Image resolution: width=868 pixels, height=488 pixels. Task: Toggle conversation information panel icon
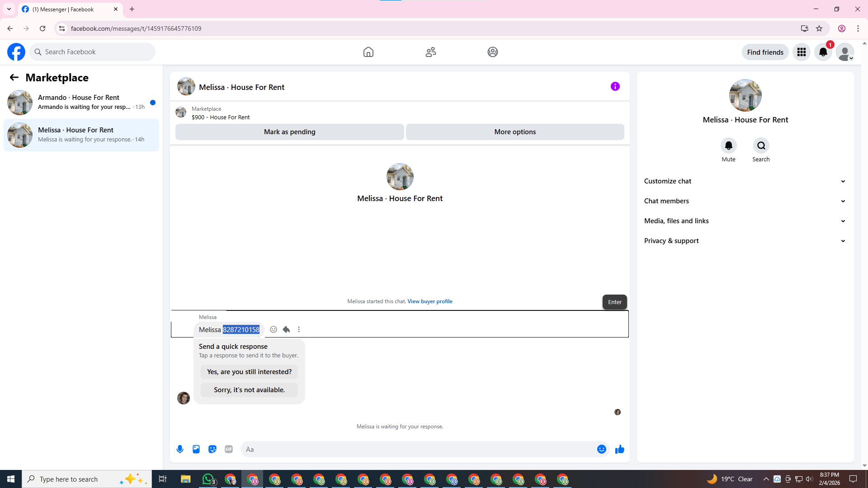[x=615, y=86]
